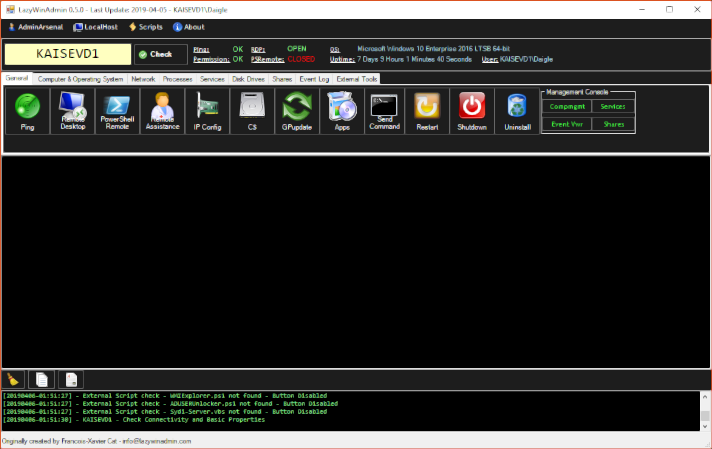This screenshot has height=449, width=712.
Task: Open AdminArsenal menu
Action: (36, 27)
